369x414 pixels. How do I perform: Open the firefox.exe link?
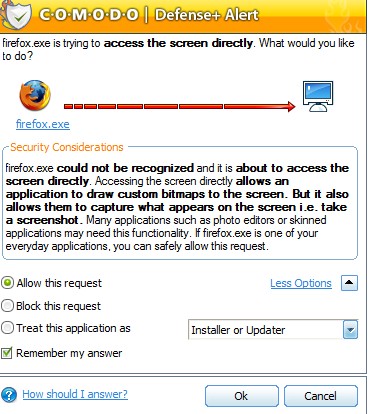43,124
